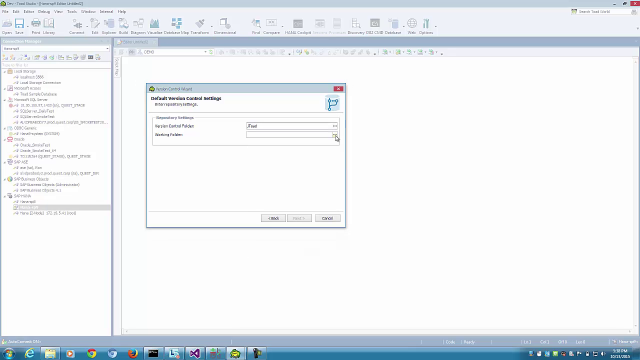Open Visual Studio from the taskbar

(x=194, y=353)
